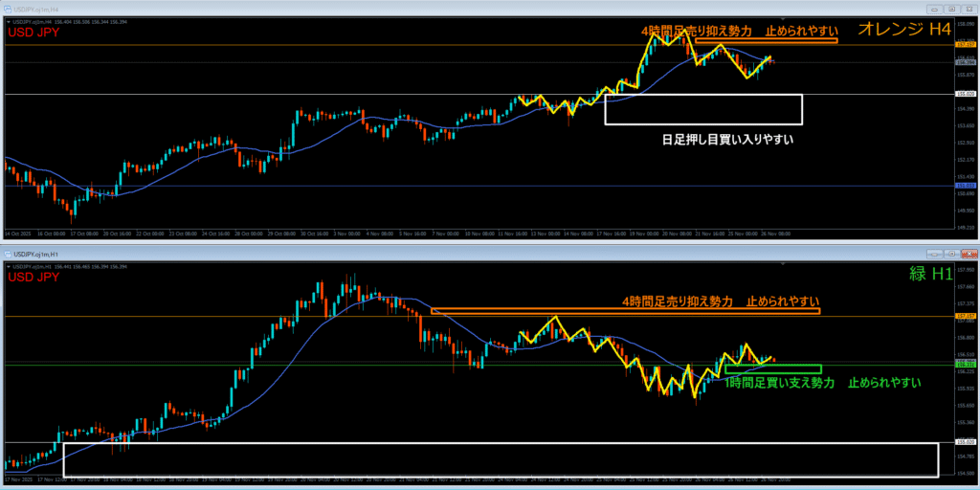Image resolution: width=980 pixels, height=490 pixels.
Task: Select the オレンジ H4 label
Action: [x=904, y=28]
